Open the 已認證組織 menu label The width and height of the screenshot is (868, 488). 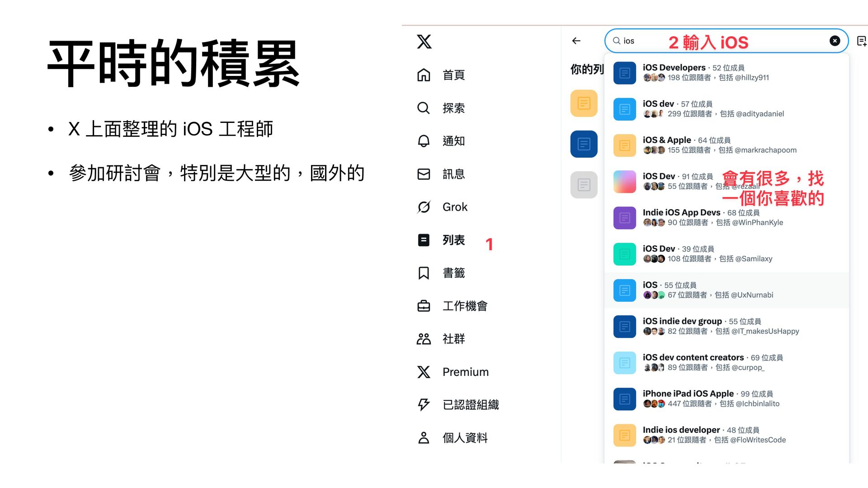click(471, 405)
